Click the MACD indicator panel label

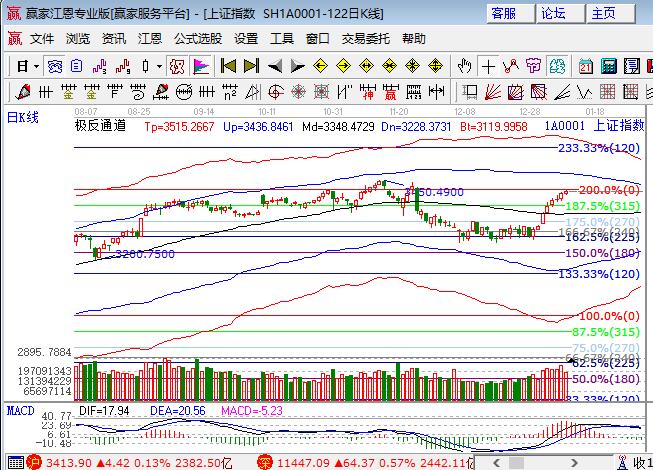[20, 410]
